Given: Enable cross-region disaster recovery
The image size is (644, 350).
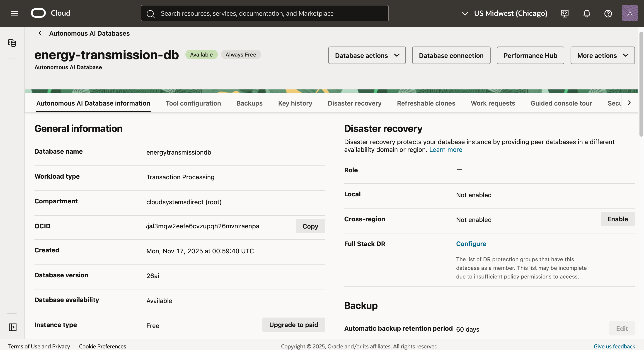Looking at the screenshot, I should 617,219.
